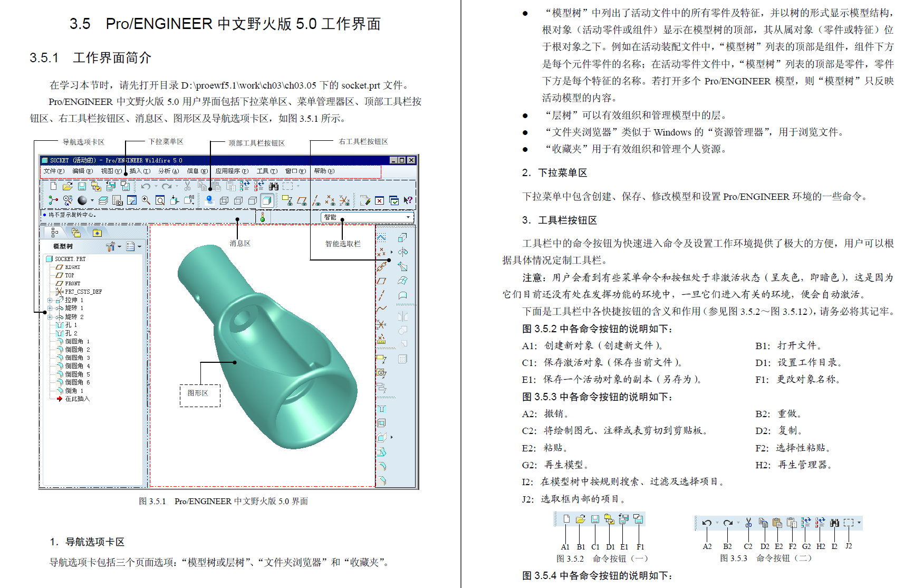This screenshot has width=924, height=588.
Task: Click the New file icon
Action: 53,186
